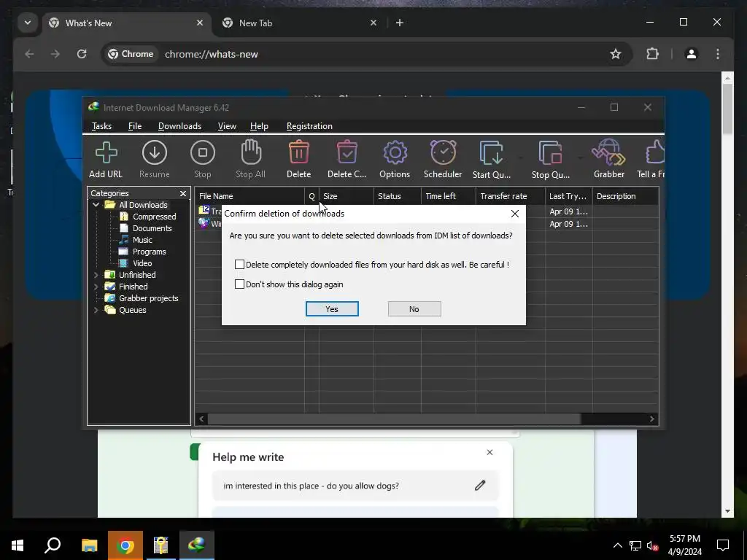Open Chrome three-dot menu
Image resolution: width=747 pixels, height=560 pixels.
[x=718, y=54]
